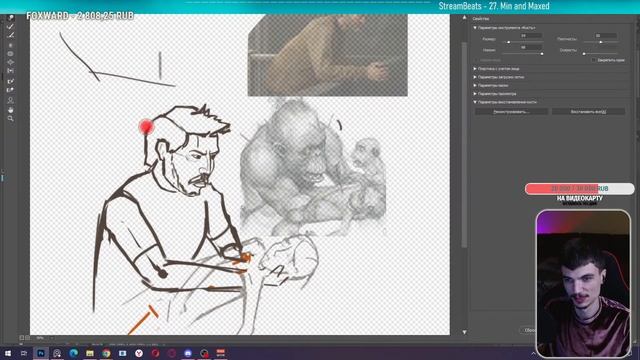Click the preview scroll-down arrow

tap(464, 332)
